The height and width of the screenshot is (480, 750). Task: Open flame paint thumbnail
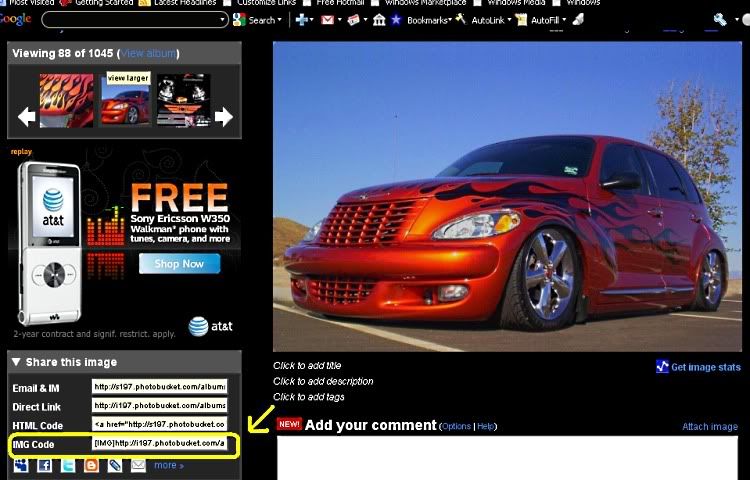[66, 100]
